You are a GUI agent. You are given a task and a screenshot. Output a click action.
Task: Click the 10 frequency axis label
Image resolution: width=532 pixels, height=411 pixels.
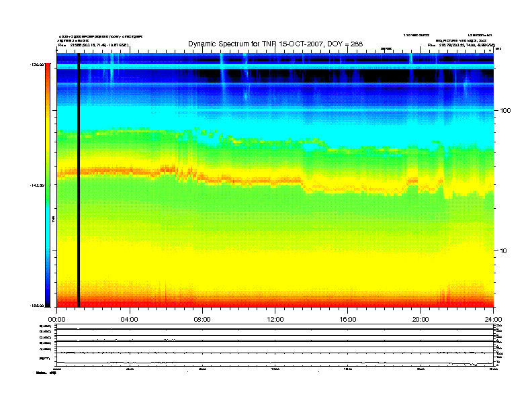[503, 251]
